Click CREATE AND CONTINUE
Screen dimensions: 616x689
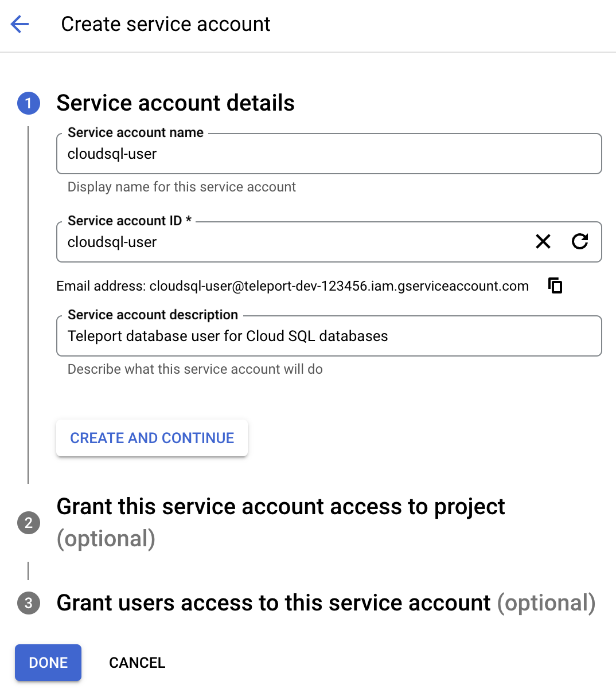tap(151, 438)
